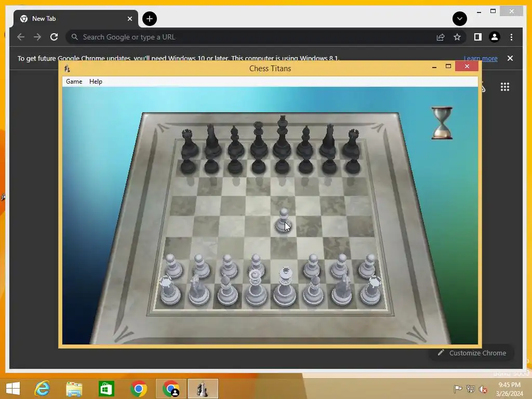
Task: Open the pinned Chrome taskbar icon
Action: point(138,389)
